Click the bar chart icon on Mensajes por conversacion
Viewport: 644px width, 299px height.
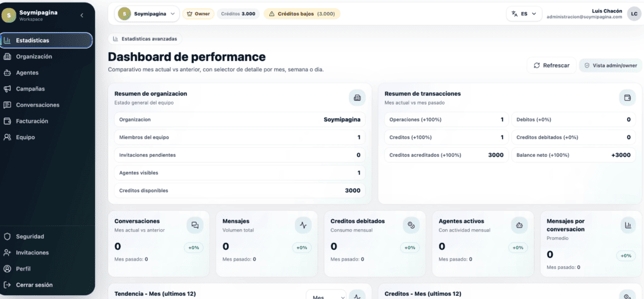(627, 225)
